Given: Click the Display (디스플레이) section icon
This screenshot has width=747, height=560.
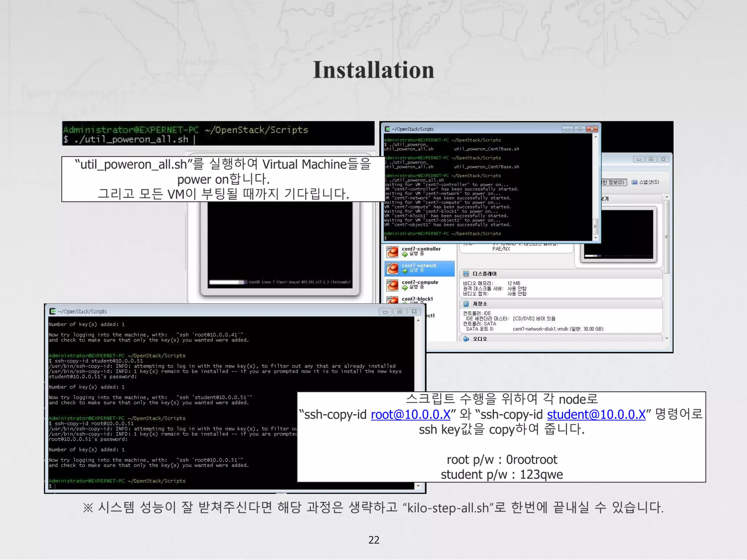Looking at the screenshot, I should pos(466,273).
